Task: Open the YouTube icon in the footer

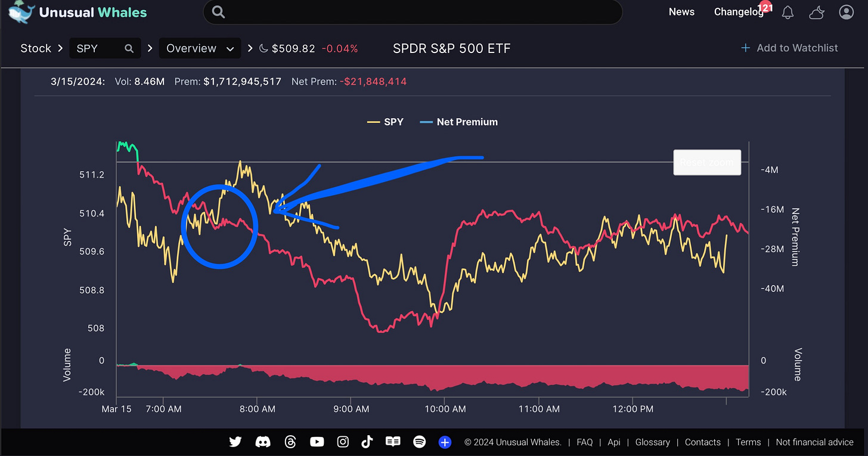Action: (x=317, y=442)
